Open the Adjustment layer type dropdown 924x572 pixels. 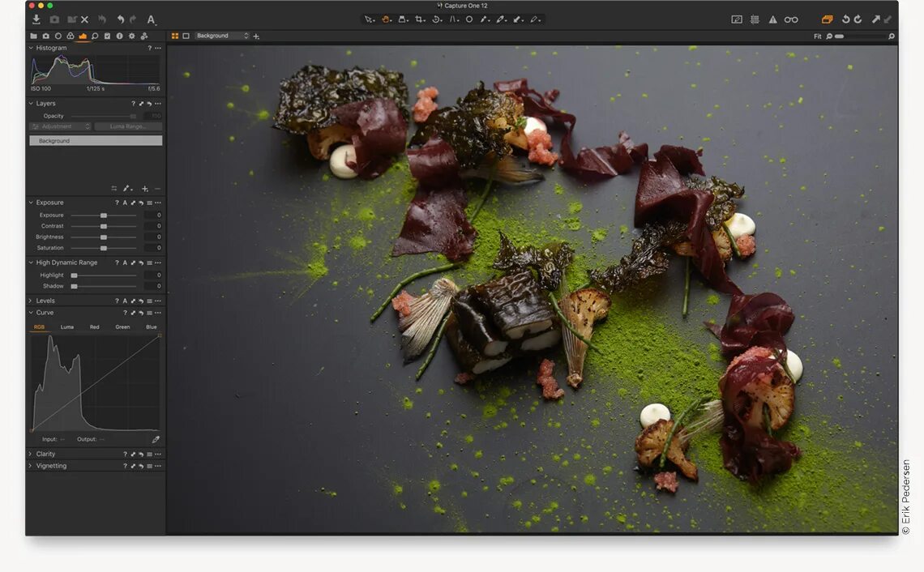pyautogui.click(x=62, y=126)
